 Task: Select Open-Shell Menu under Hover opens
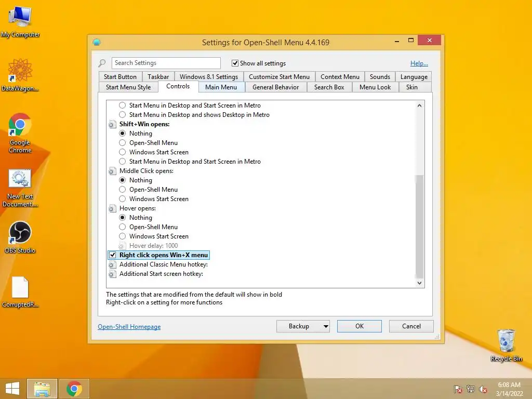coord(123,227)
